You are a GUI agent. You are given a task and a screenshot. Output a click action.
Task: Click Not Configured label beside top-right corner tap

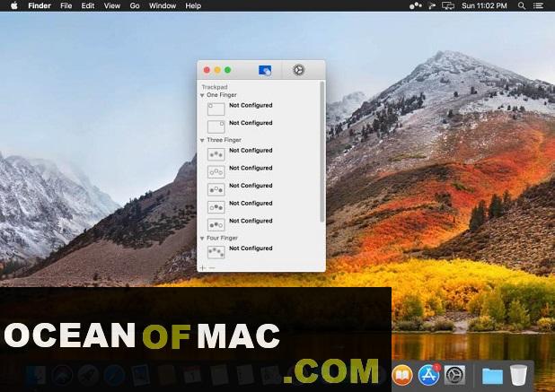click(x=251, y=123)
